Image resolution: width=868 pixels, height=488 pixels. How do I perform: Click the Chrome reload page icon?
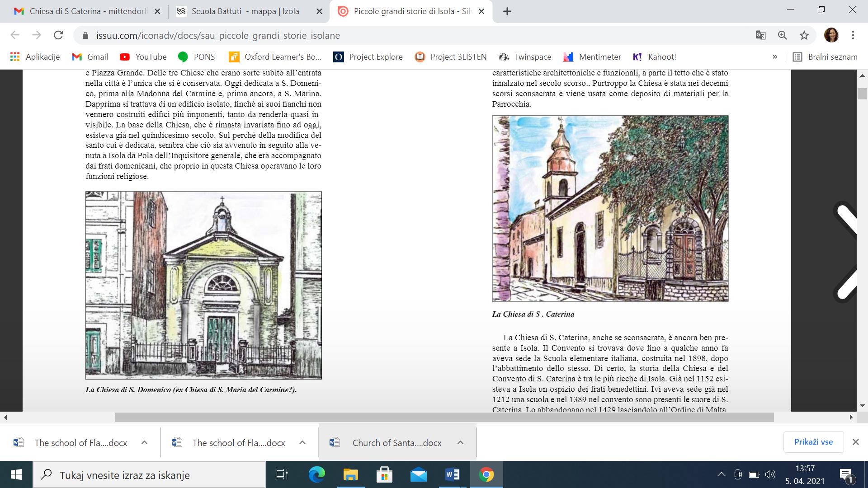58,35
